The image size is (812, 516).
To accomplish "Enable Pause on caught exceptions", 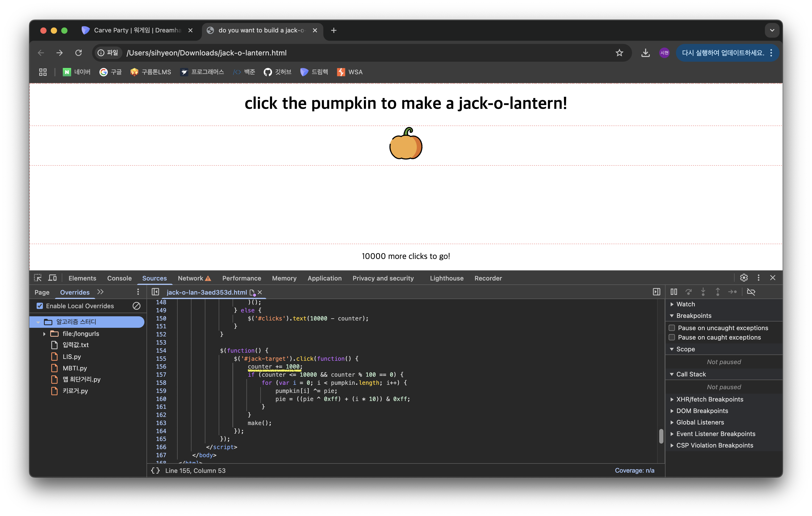I will 672,337.
